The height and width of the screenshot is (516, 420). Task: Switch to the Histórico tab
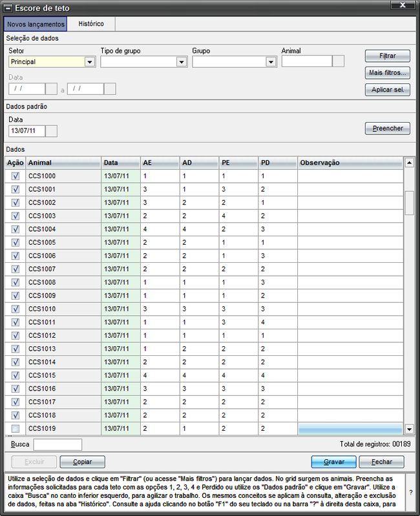(x=91, y=24)
